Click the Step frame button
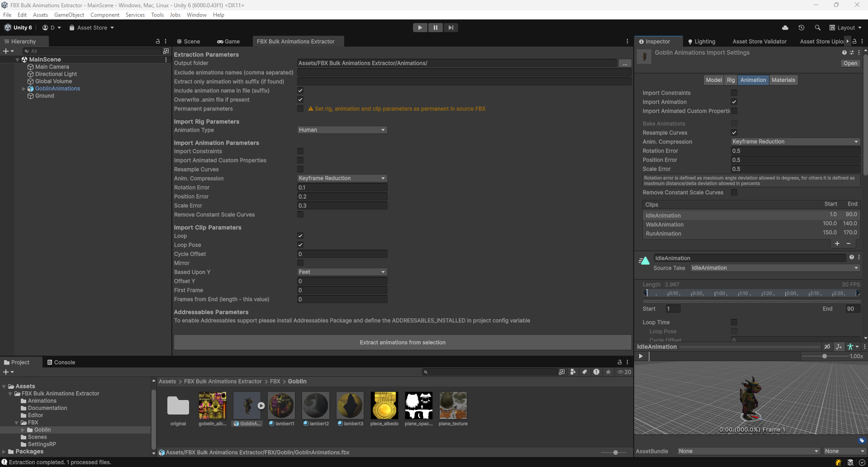 [451, 28]
